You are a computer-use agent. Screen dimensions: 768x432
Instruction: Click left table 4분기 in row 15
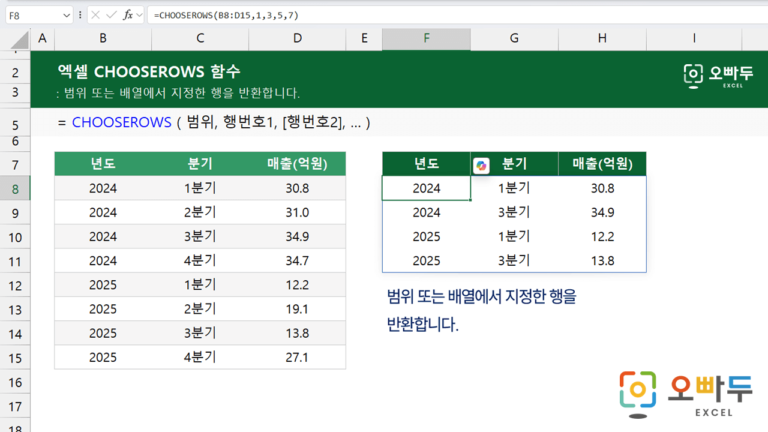point(200,358)
